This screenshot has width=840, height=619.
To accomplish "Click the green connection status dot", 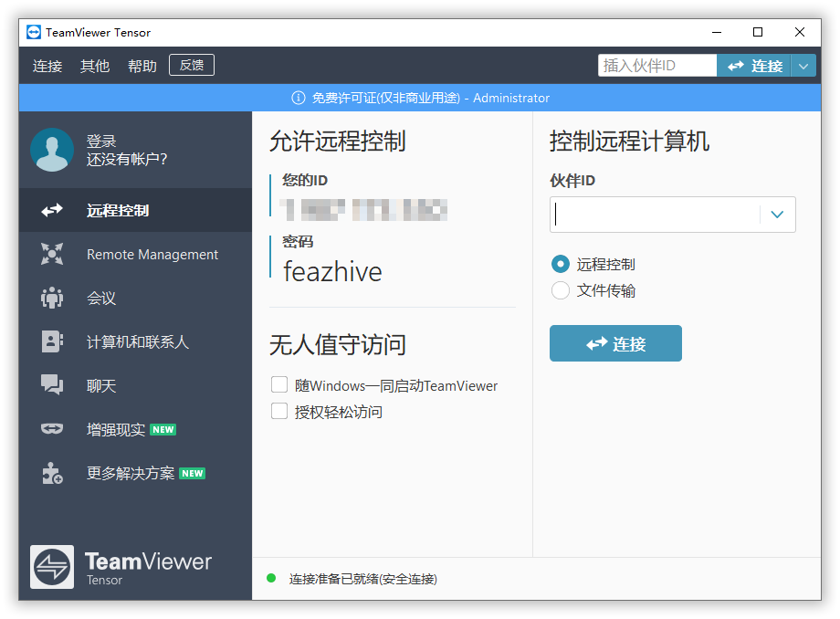I will pos(271,578).
